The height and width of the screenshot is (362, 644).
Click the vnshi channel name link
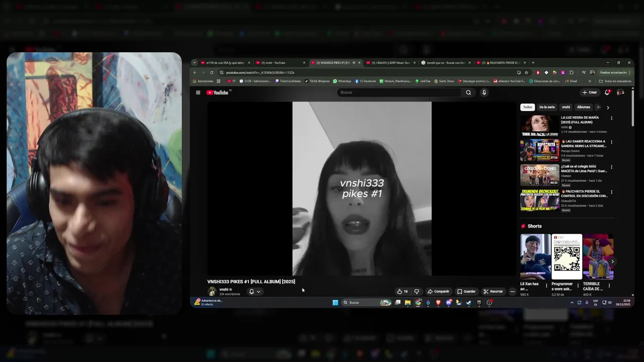click(x=224, y=290)
